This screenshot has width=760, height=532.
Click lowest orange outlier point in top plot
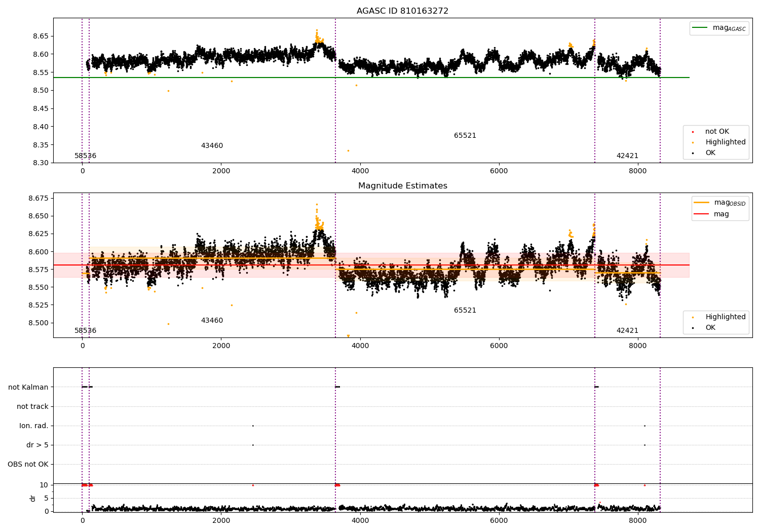coord(348,150)
